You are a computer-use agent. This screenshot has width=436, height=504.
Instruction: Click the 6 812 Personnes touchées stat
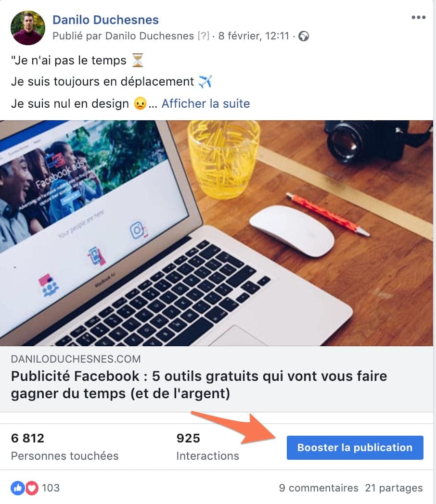[64, 447]
